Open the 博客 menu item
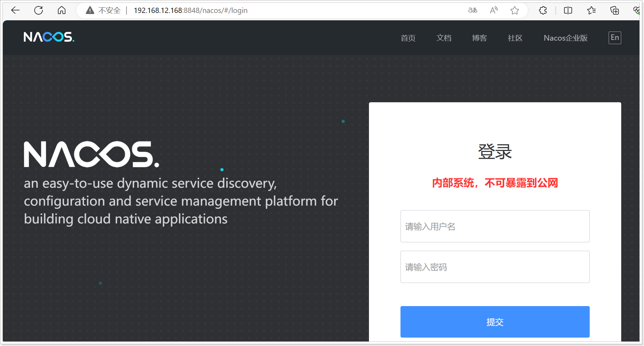Viewport: 644px width, 346px height. (480, 38)
